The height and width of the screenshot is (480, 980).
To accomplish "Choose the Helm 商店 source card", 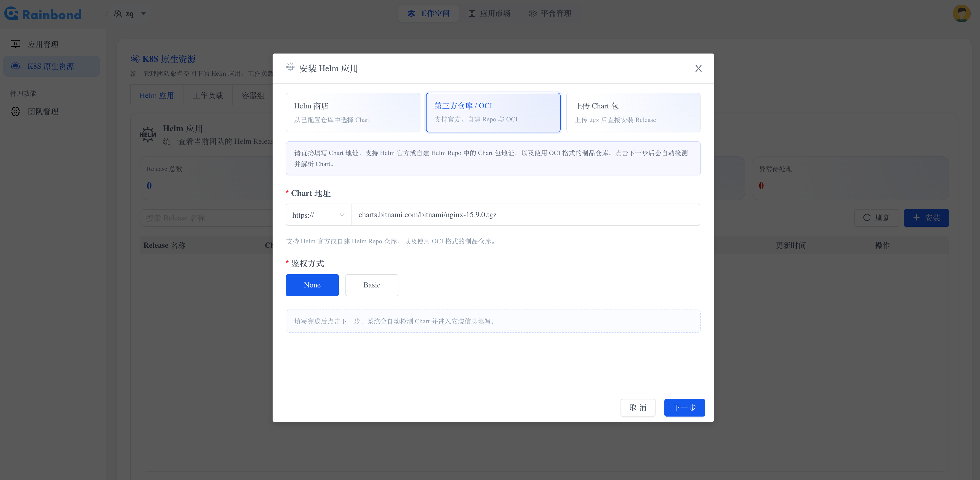I will [x=353, y=112].
